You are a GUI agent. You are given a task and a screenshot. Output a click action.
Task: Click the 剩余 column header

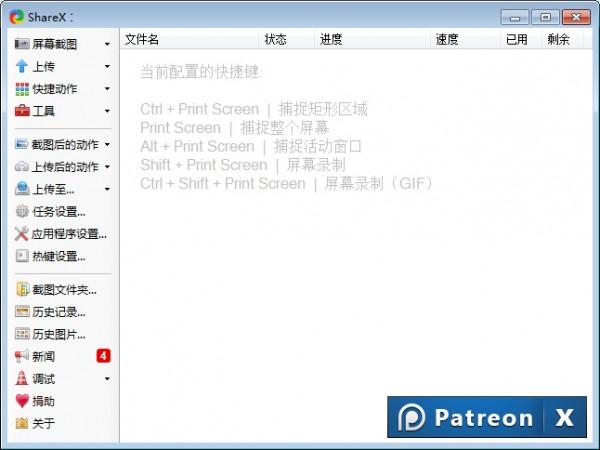(562, 39)
